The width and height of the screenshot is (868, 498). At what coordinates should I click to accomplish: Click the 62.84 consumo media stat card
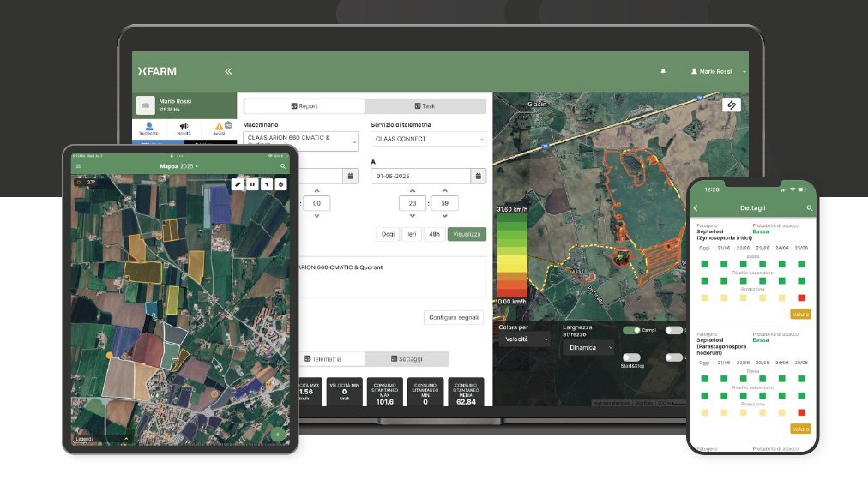466,393
